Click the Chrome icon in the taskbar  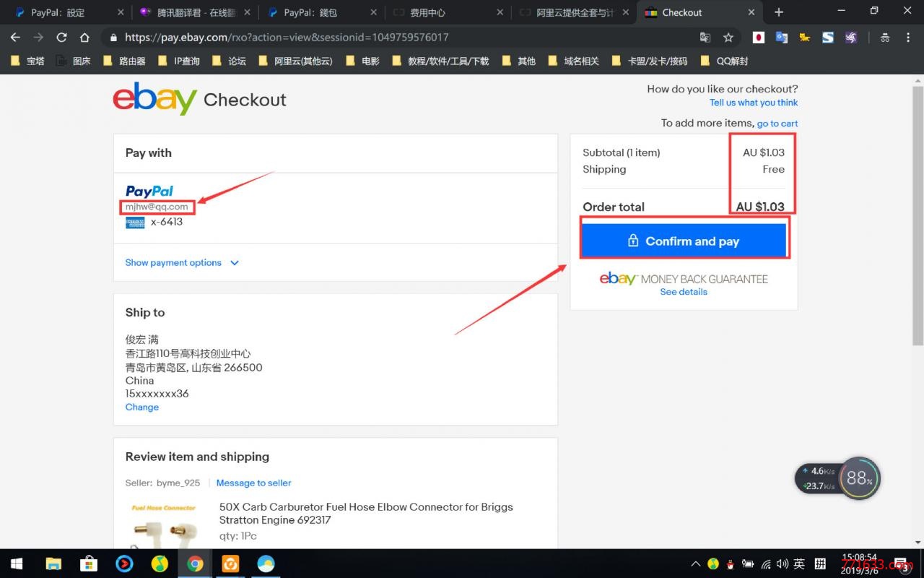195,564
